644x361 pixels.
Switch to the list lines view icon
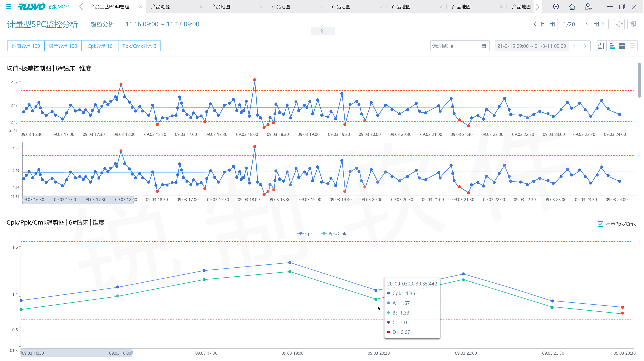click(632, 46)
